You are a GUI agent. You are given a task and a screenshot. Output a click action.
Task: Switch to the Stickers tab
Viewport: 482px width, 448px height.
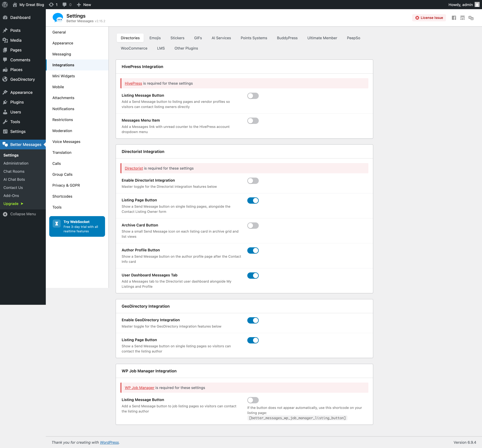click(x=177, y=38)
